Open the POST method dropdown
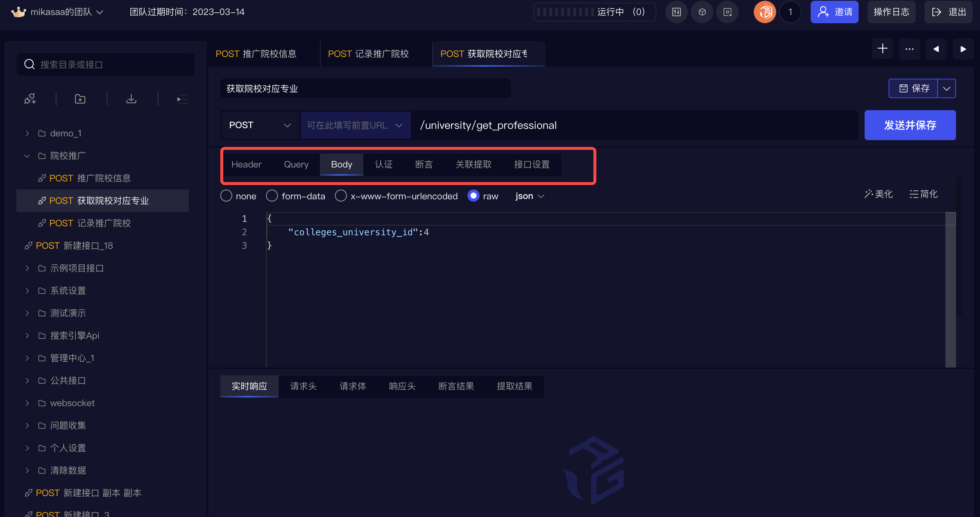This screenshot has height=517, width=980. [x=261, y=125]
